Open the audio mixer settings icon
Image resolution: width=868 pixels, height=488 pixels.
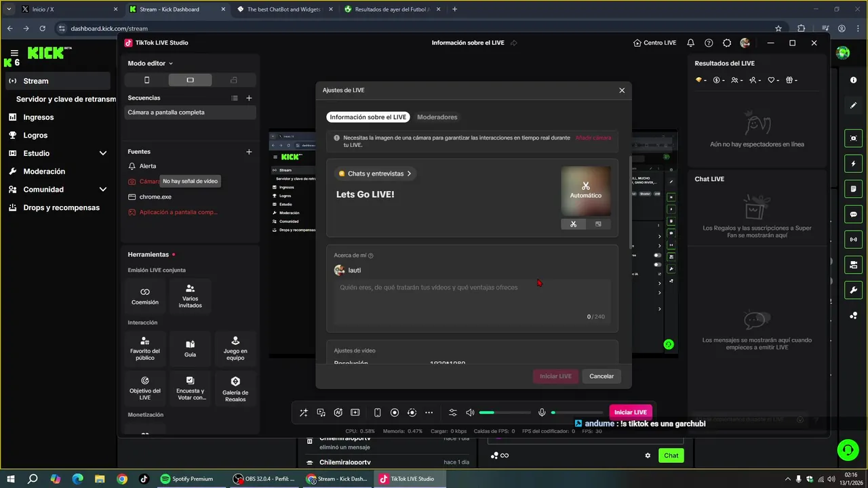point(453,413)
